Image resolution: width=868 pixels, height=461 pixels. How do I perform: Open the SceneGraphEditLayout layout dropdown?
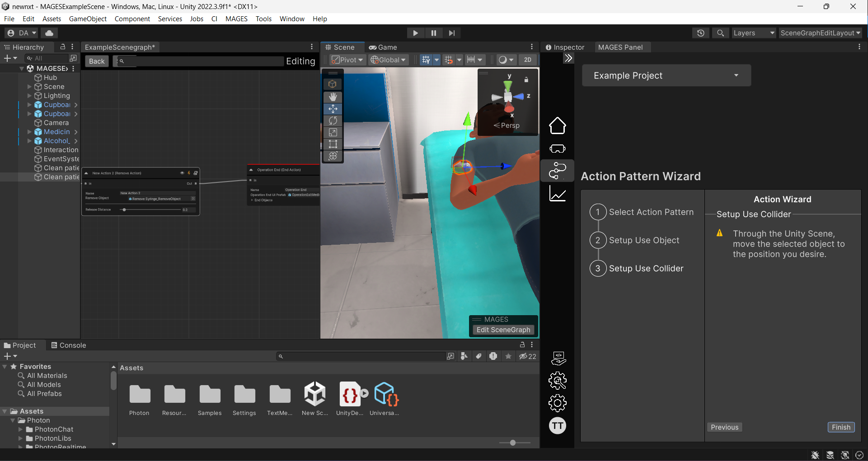coord(820,33)
